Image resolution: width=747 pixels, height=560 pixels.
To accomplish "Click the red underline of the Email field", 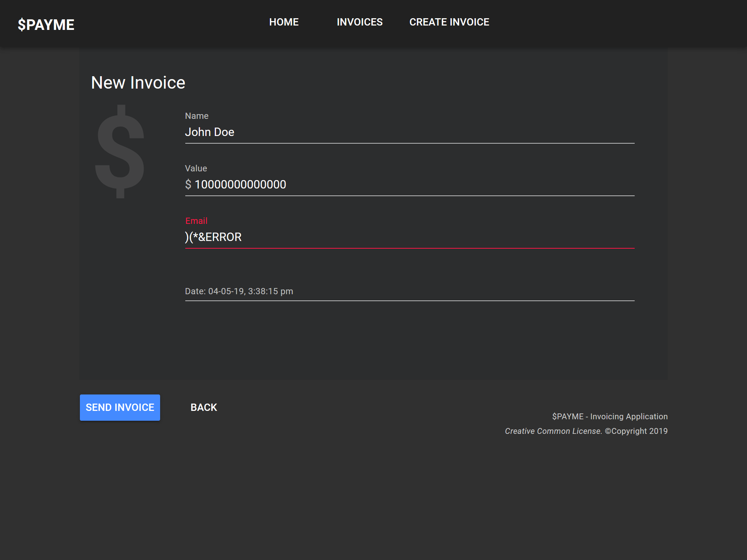I will pyautogui.click(x=409, y=248).
